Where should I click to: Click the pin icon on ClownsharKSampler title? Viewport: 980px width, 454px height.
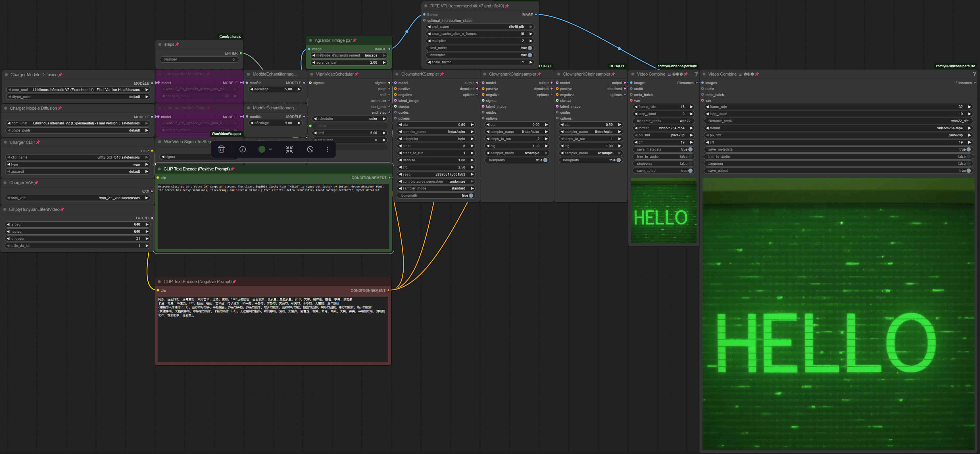[442, 74]
